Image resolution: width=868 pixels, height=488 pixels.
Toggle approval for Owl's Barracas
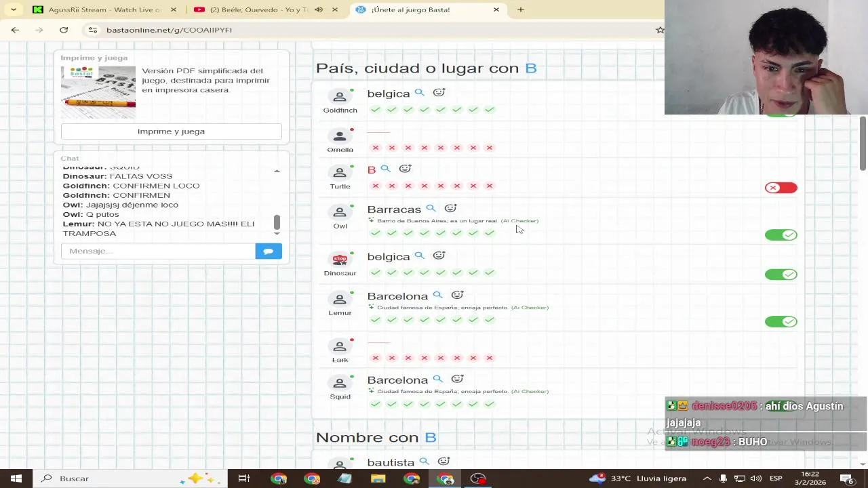(x=781, y=235)
